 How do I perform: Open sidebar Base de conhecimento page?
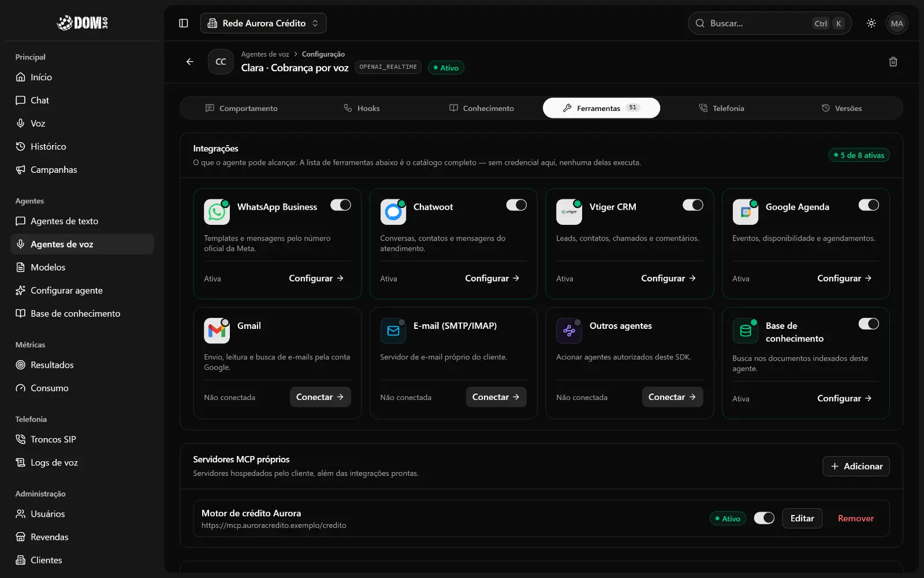click(x=82, y=313)
